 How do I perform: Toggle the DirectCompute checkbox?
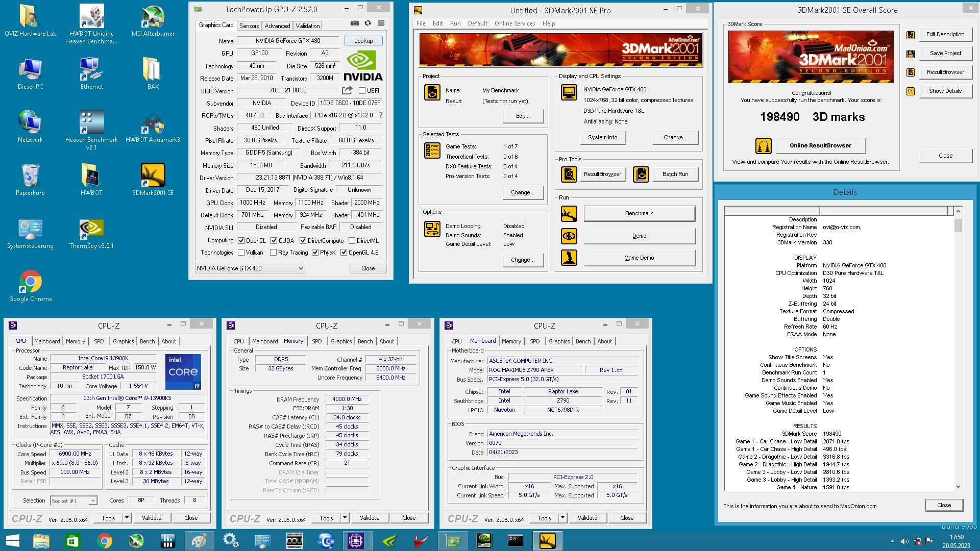click(303, 241)
